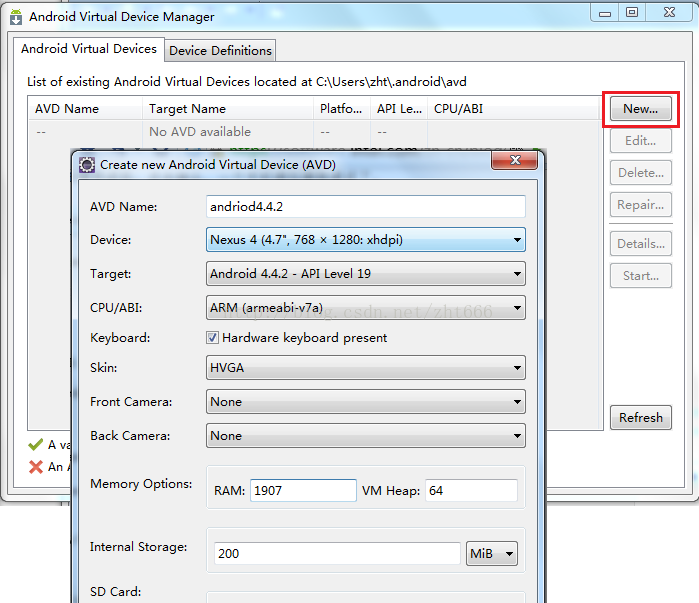Click the Details... button
The image size is (699, 603).
[x=641, y=244]
